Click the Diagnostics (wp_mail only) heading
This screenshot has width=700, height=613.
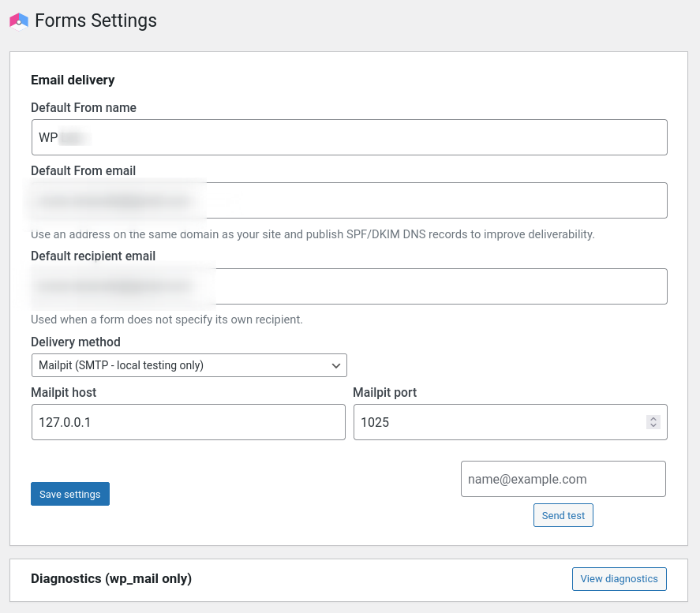pos(112,578)
